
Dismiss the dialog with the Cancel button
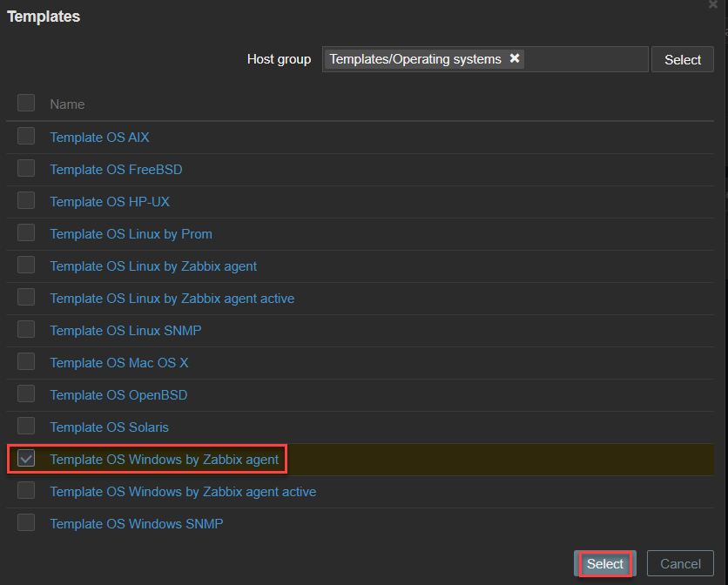pos(680,563)
